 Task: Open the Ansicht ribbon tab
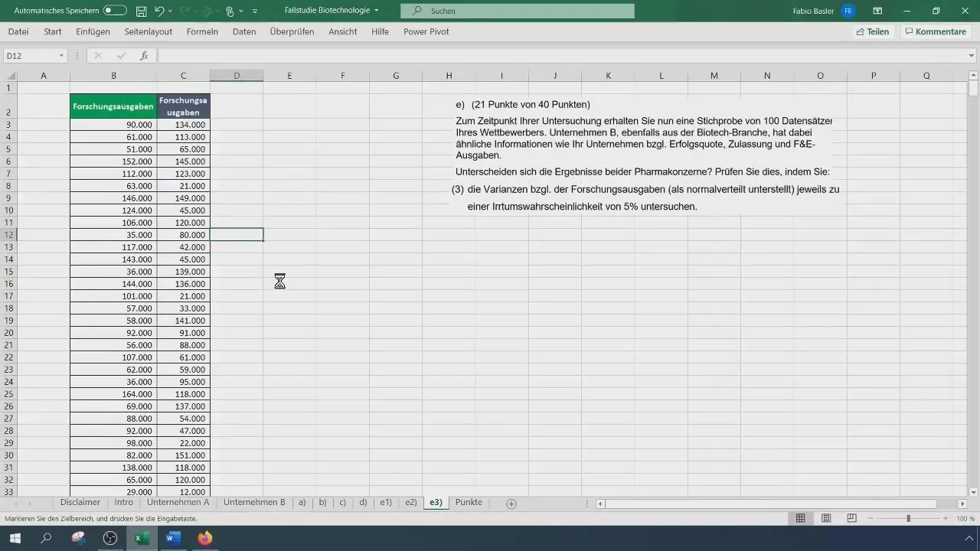(342, 31)
